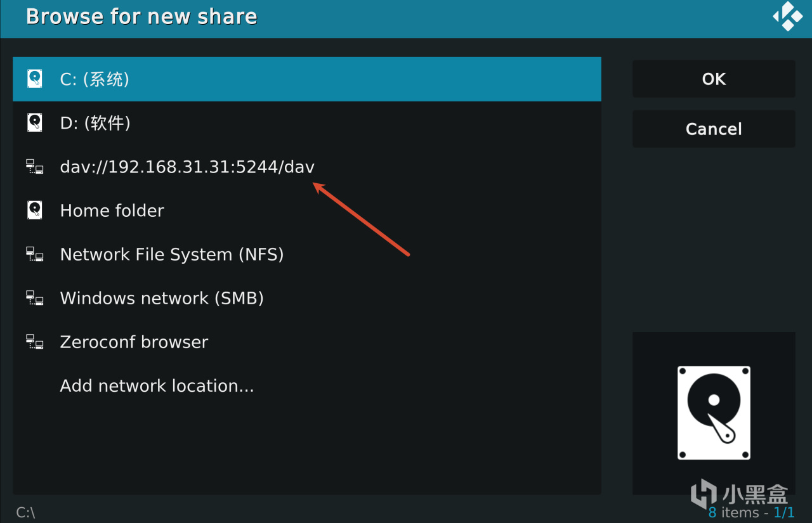Open the dav://192.168.31.31:5244/dav location
The image size is (812, 523).
coord(307,167)
